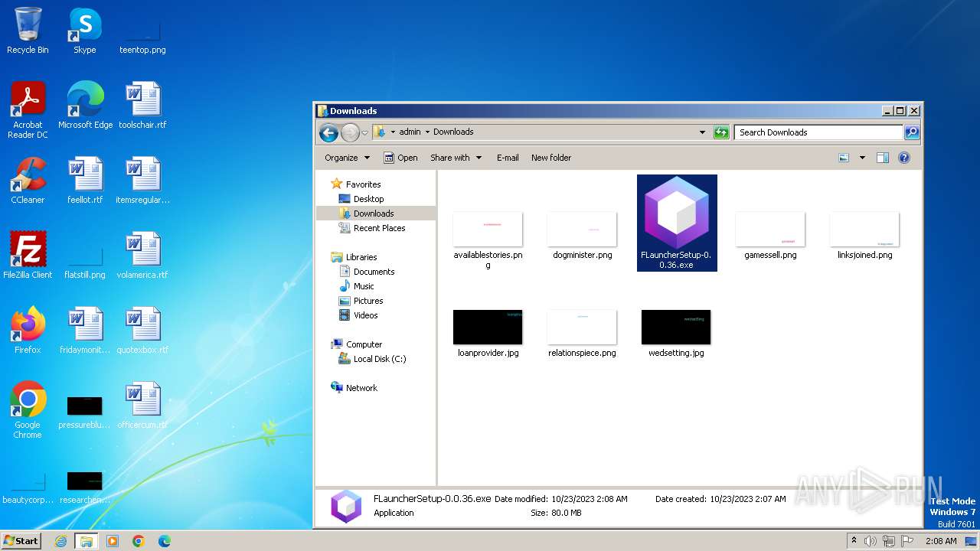Open the Start menu

21,540
